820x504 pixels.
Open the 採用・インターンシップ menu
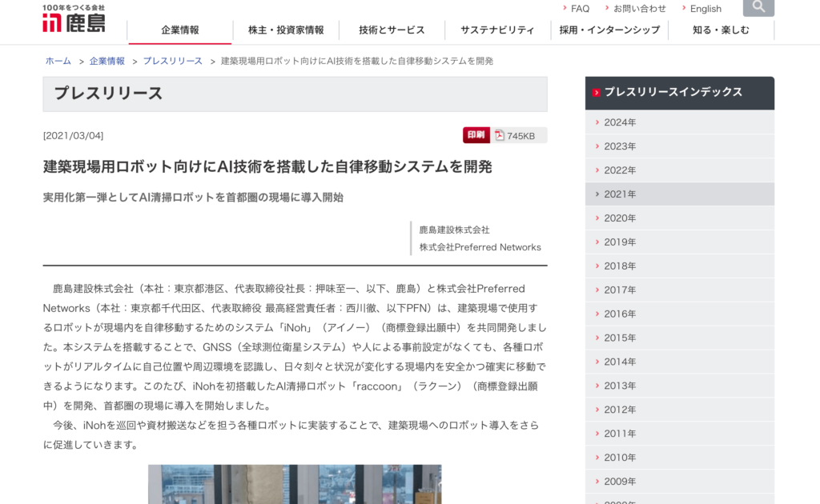pyautogui.click(x=609, y=30)
